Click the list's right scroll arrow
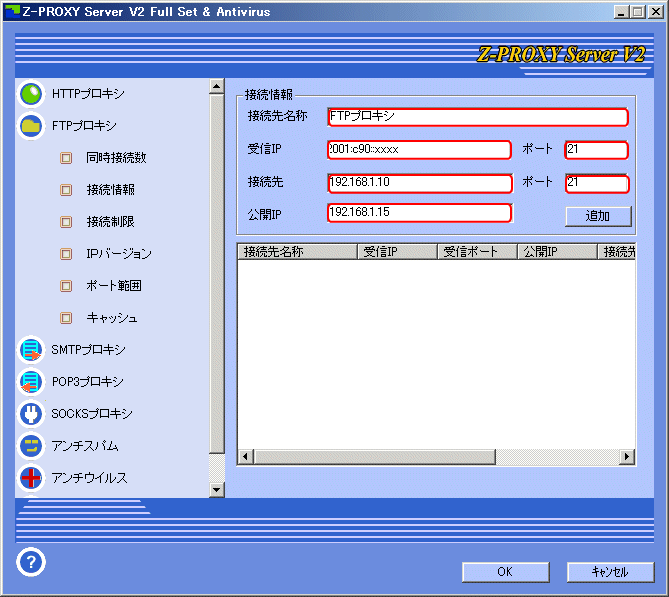Viewport: 669px width, 597px height. point(627,457)
